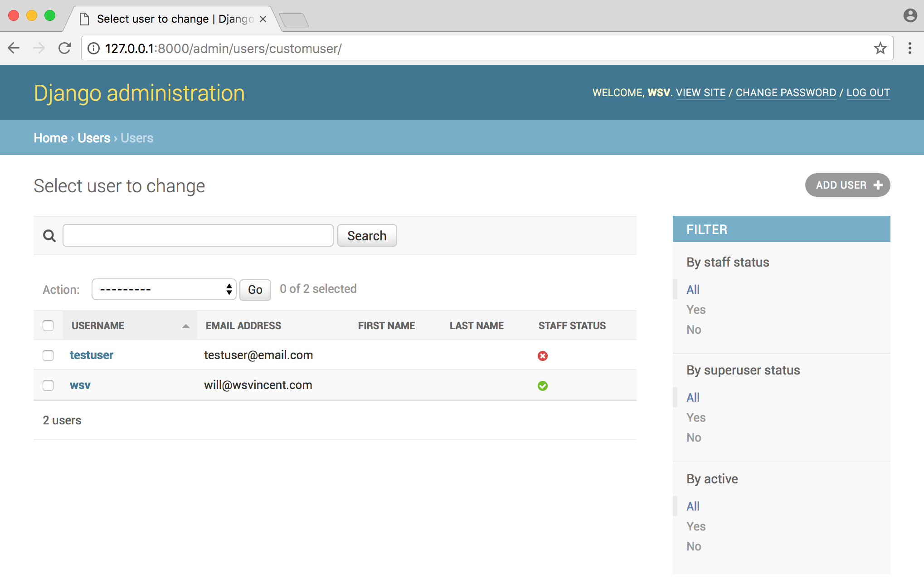
Task: Toggle the checkbox next to testuser row
Action: coord(48,355)
